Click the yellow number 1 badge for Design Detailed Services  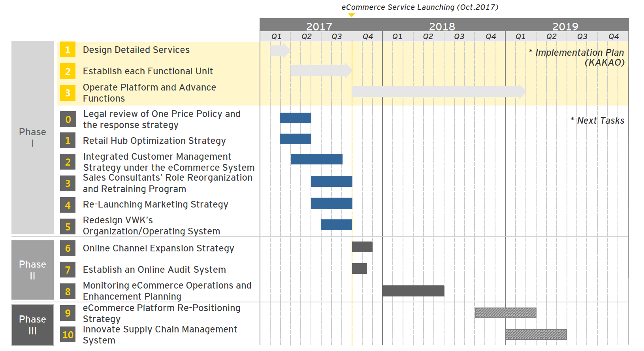(68, 50)
